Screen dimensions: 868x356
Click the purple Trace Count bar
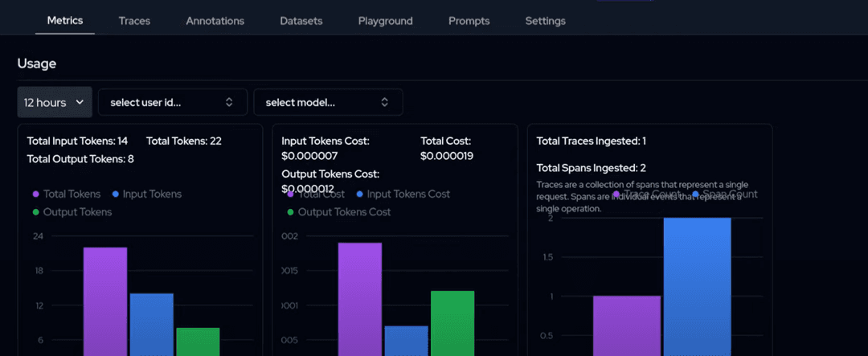tap(627, 325)
